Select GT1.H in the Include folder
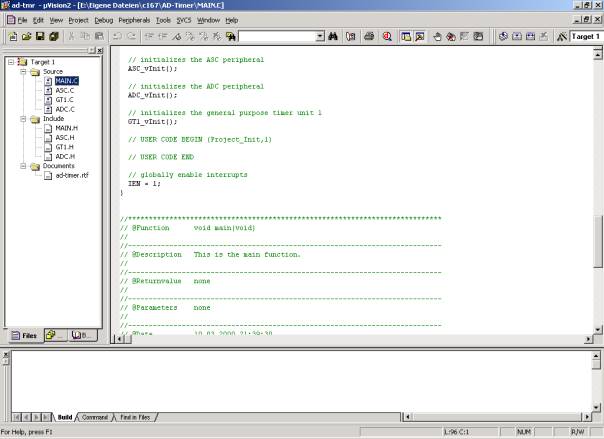 click(x=64, y=147)
